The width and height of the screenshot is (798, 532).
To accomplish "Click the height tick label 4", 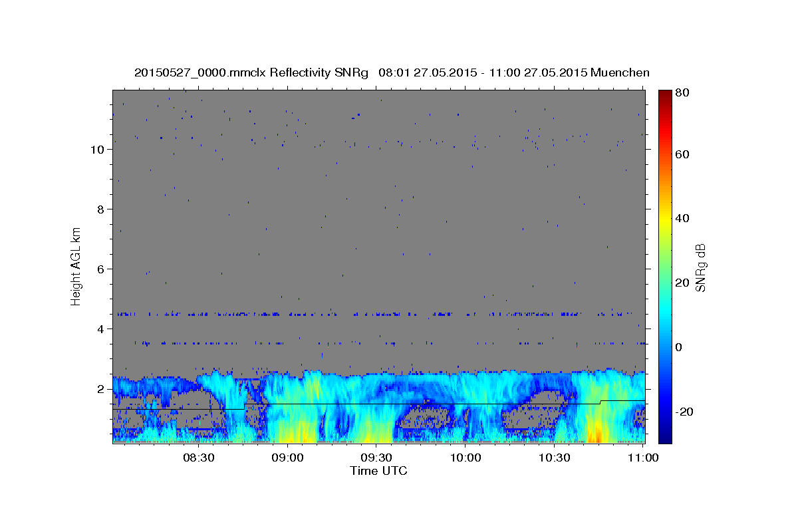I will pyautogui.click(x=100, y=329).
